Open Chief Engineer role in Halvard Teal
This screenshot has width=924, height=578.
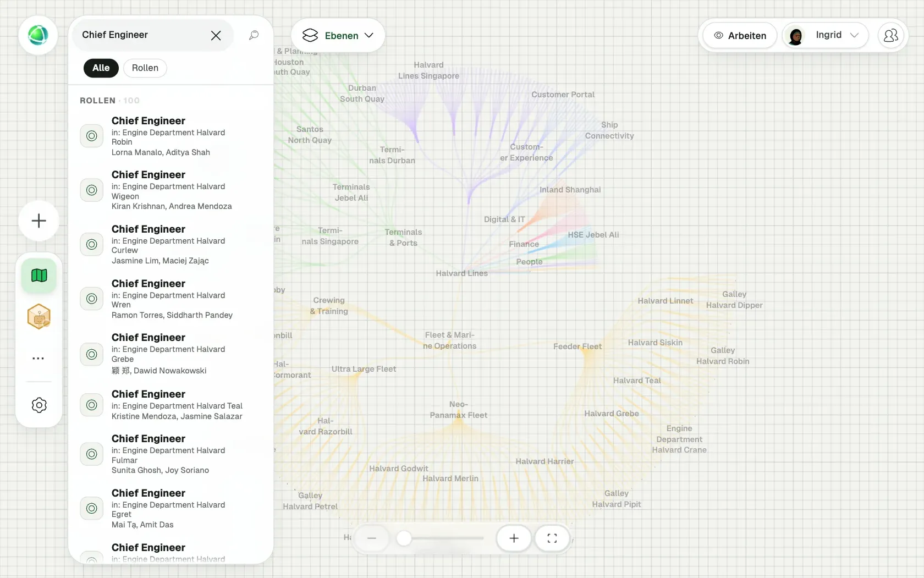pos(170,405)
